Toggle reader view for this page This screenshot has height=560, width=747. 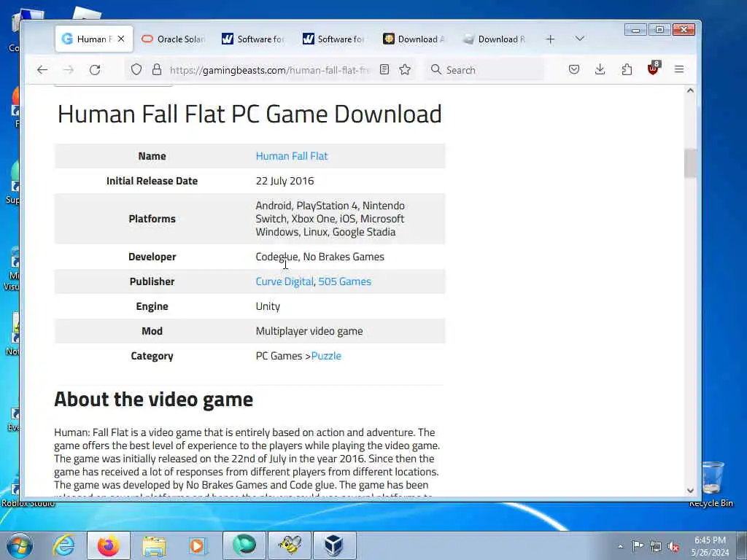point(384,70)
